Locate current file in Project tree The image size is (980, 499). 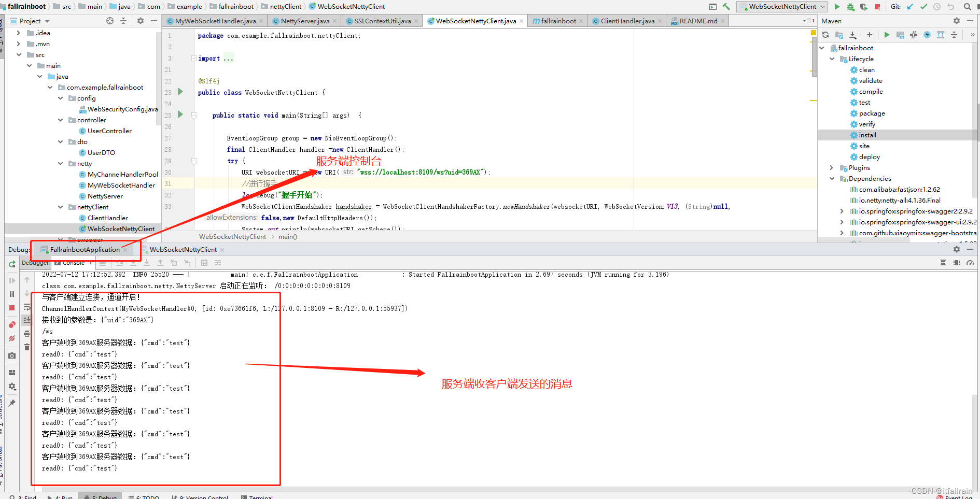(110, 21)
